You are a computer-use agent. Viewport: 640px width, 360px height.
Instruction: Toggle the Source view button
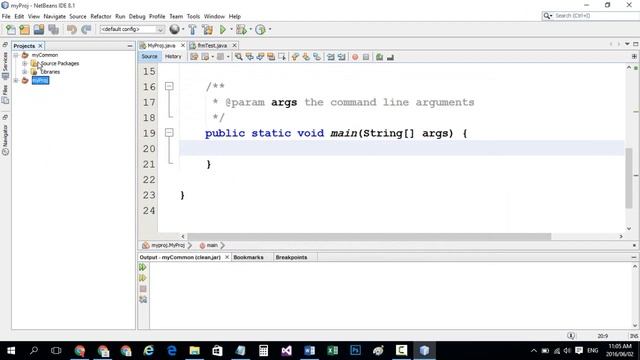tap(149, 56)
